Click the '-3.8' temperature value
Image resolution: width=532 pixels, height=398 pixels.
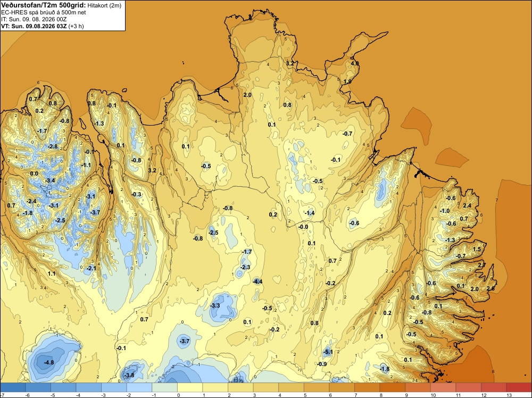tap(129, 375)
